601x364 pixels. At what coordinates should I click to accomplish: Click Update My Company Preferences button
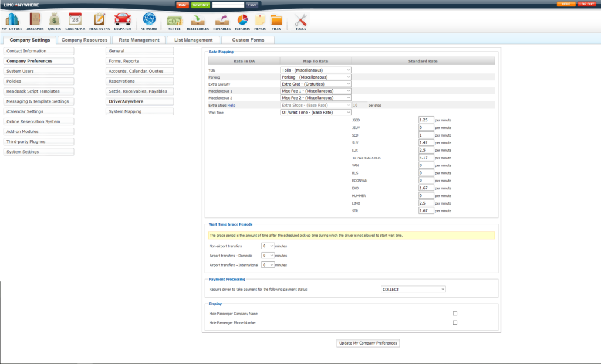[368, 343]
